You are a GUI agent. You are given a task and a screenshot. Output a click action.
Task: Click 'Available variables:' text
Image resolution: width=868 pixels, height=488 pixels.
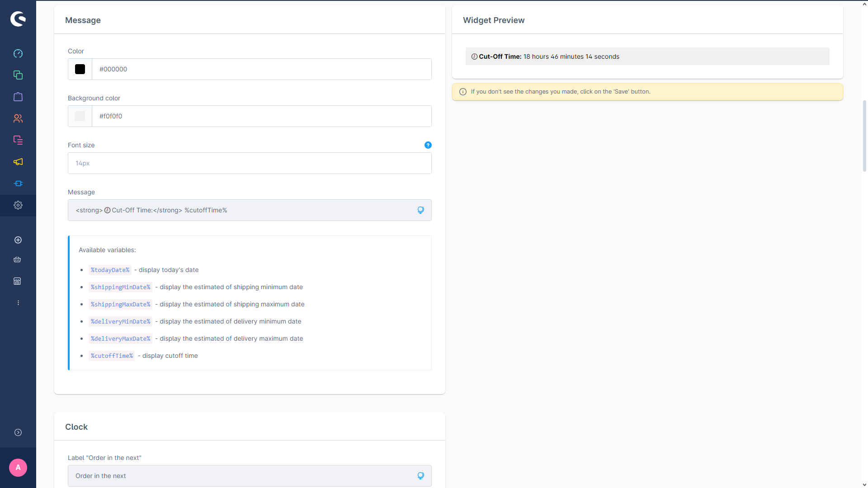tap(107, 250)
